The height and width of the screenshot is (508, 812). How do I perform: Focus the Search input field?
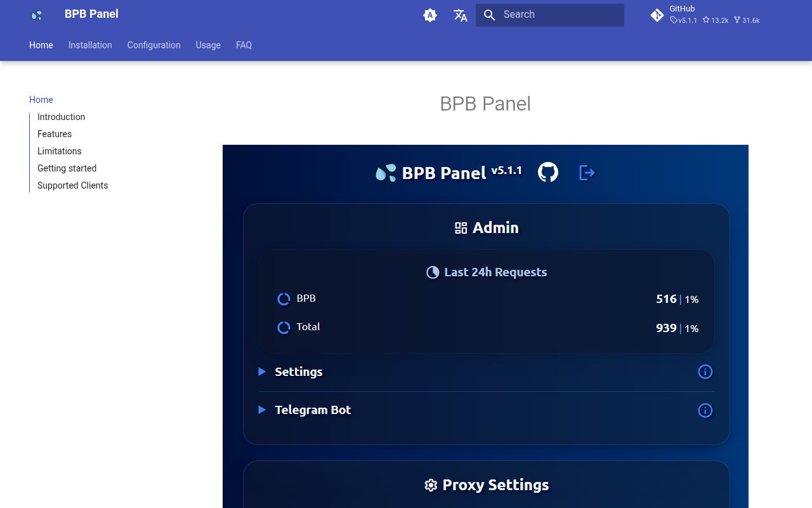[550, 15]
